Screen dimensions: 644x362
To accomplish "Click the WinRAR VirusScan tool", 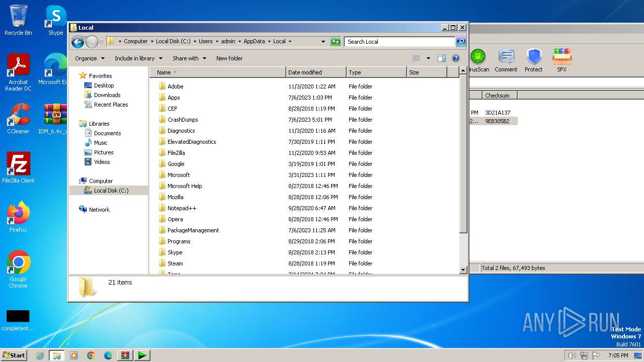I will point(478,60).
